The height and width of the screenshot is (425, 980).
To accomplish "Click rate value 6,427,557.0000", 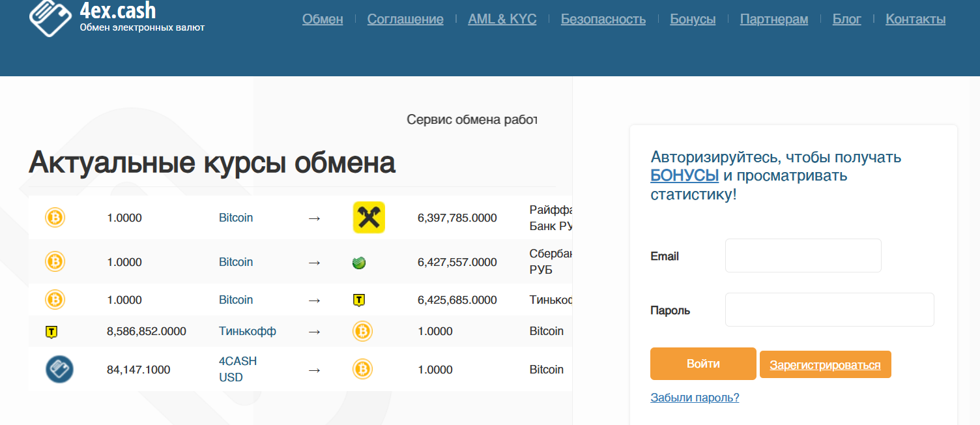I will 457,262.
